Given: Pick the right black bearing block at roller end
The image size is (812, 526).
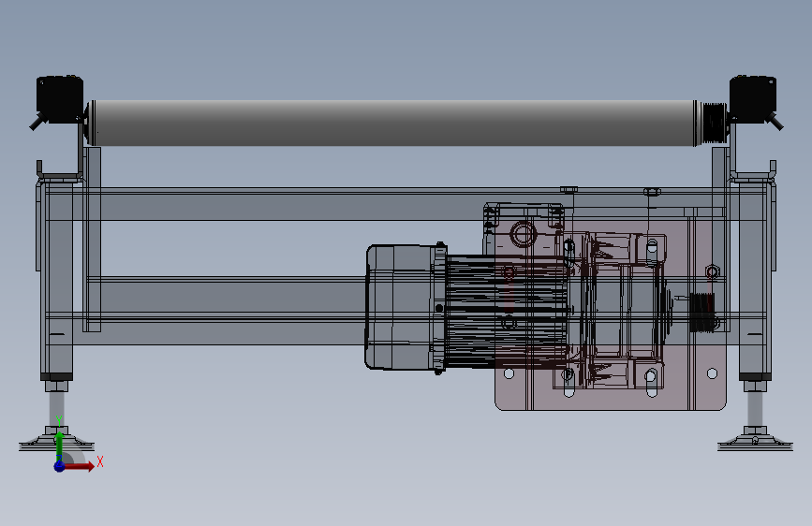Looking at the screenshot, I should point(753,100).
